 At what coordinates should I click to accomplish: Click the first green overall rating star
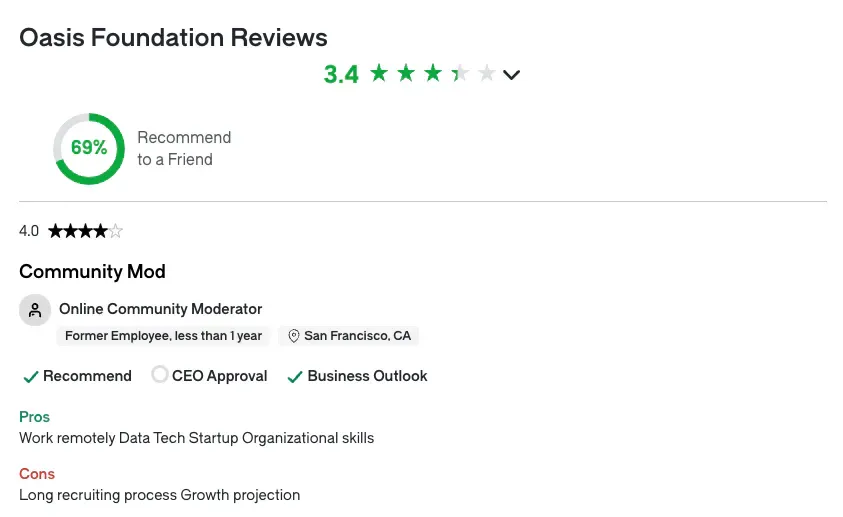[x=379, y=73]
